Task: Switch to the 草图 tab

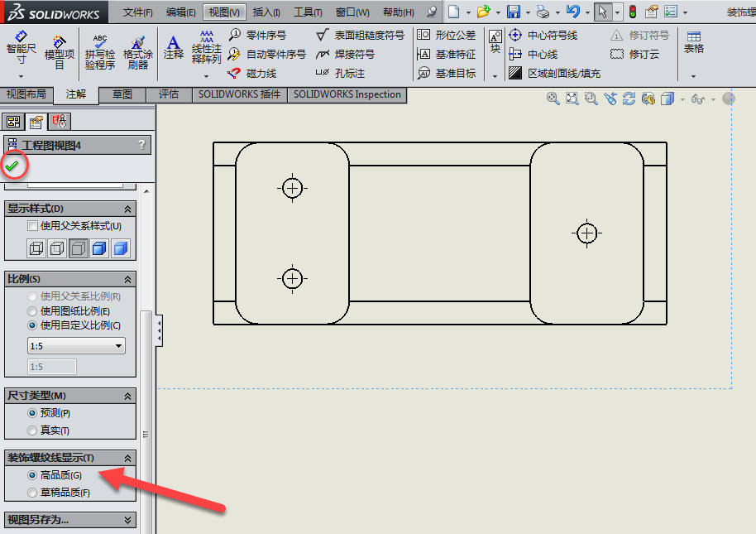Action: point(122,94)
